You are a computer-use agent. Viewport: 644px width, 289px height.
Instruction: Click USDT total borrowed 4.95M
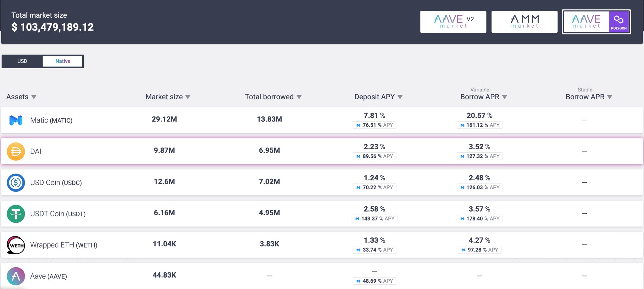(x=269, y=213)
